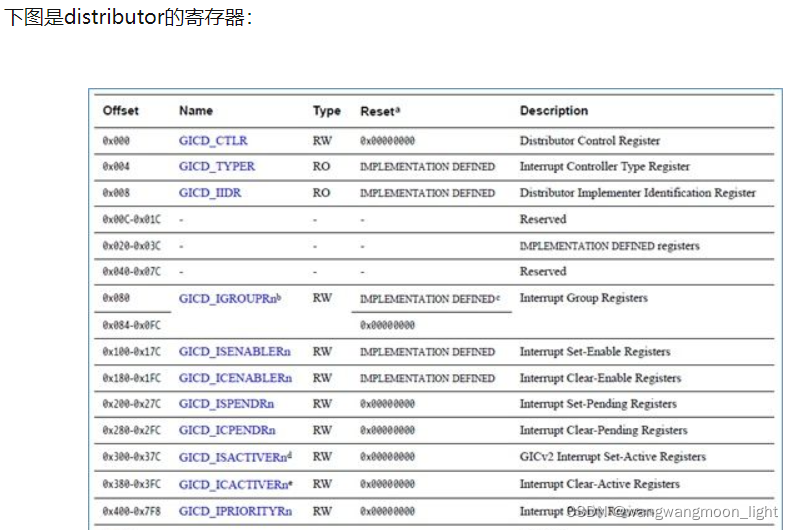Select offset 0x020-0x03C cell
Screen dimensions: 793x530
coord(131,245)
